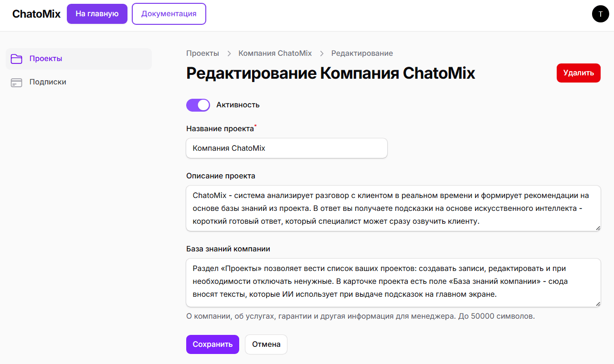This screenshot has height=364, width=614.
Task: Click the folder icon beside Проекты
Action: [x=17, y=59]
